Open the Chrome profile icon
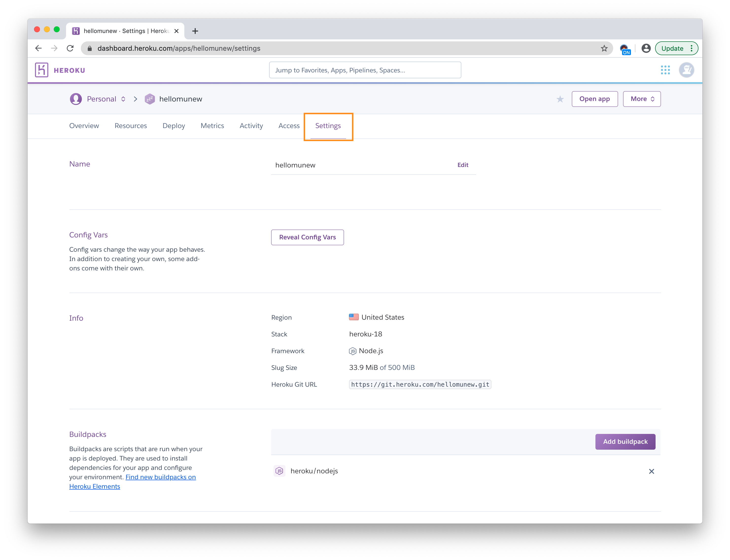730x560 pixels. click(646, 48)
